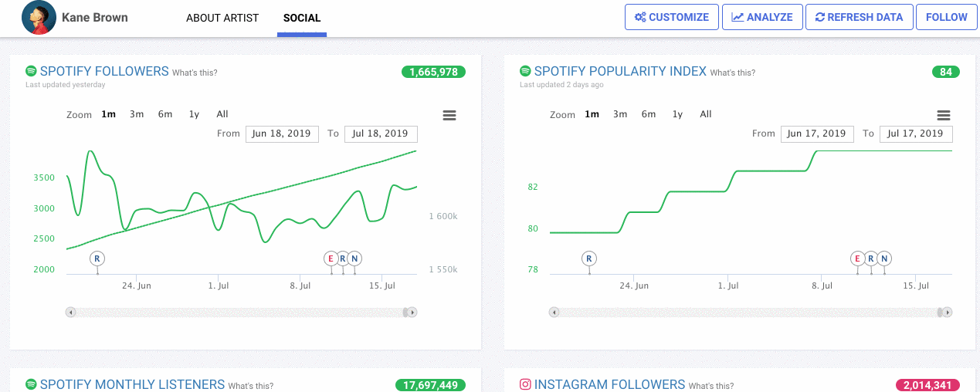Select the All zoom on the Followers chart
Viewport: 980px width, 392px height.
click(222, 114)
